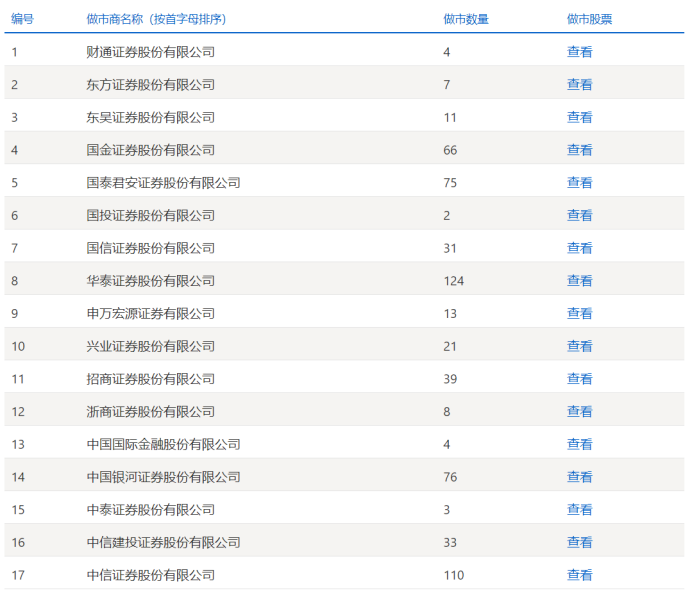
Task: Click the quantity 39 for 招商证券
Action: click(x=450, y=379)
